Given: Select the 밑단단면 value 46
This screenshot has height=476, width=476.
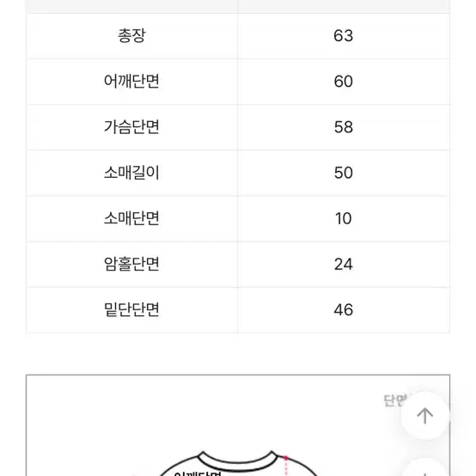Looking at the screenshot, I should tap(344, 309).
